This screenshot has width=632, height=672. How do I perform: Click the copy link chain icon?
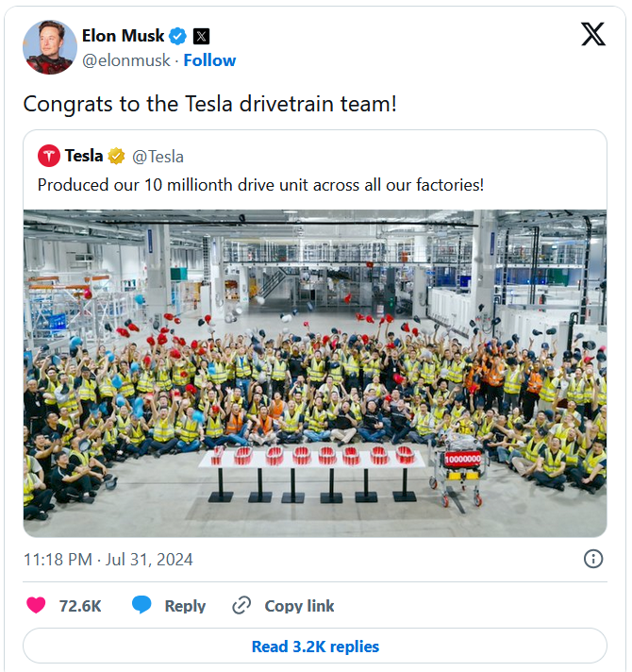point(241,605)
